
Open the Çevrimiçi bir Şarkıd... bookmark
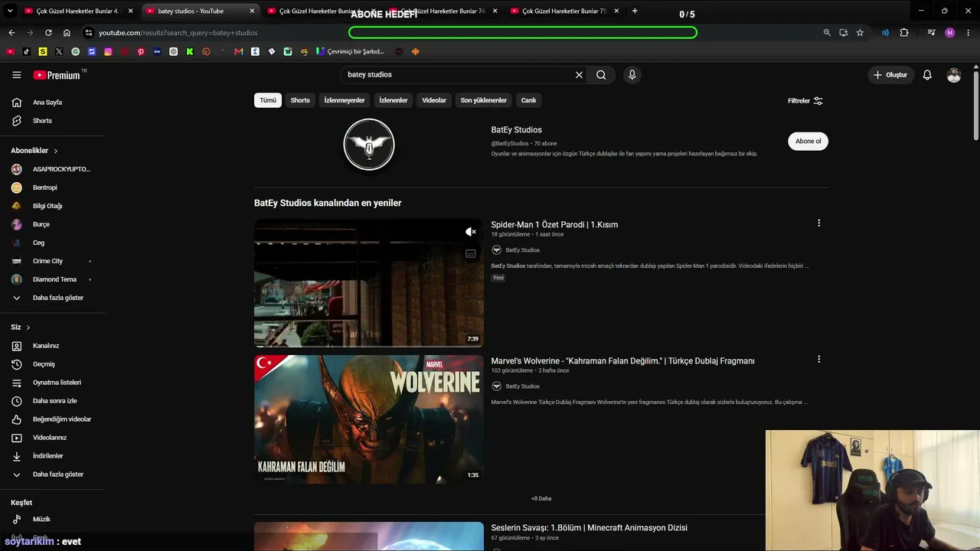350,51
